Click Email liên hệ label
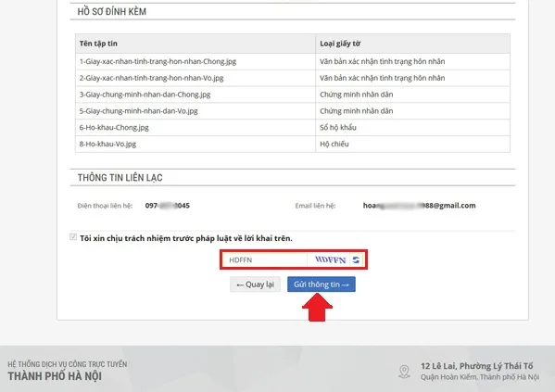555x392 pixels. tap(315, 206)
